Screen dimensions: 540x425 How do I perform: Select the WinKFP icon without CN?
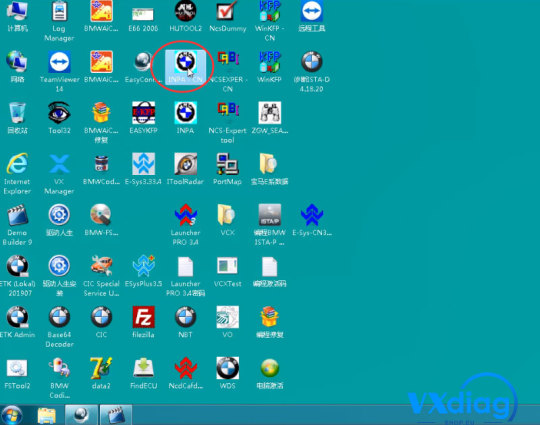(270, 67)
